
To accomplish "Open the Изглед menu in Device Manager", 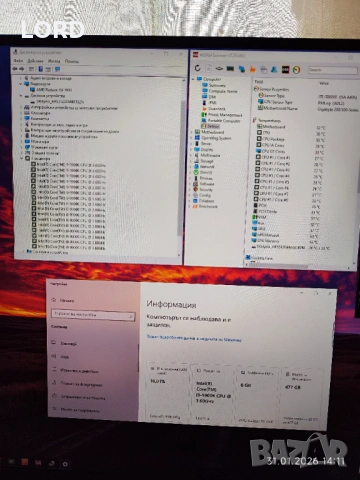I will click(54, 61).
